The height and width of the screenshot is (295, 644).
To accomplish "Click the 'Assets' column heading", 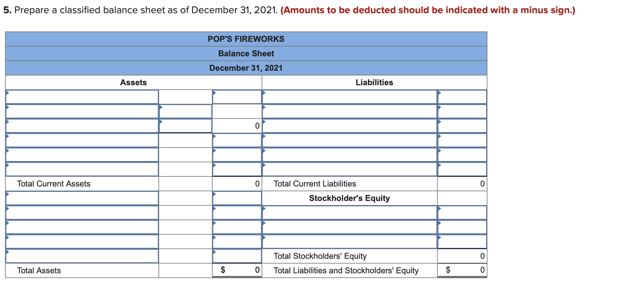I will (x=133, y=82).
